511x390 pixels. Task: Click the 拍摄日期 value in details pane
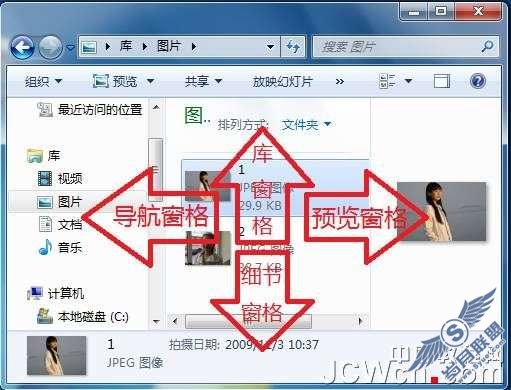pos(272,344)
